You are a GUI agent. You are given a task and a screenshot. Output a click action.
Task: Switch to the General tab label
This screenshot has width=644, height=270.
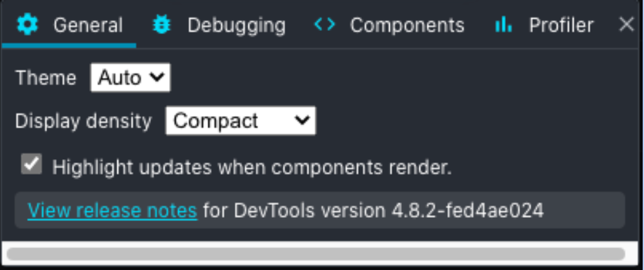88,25
